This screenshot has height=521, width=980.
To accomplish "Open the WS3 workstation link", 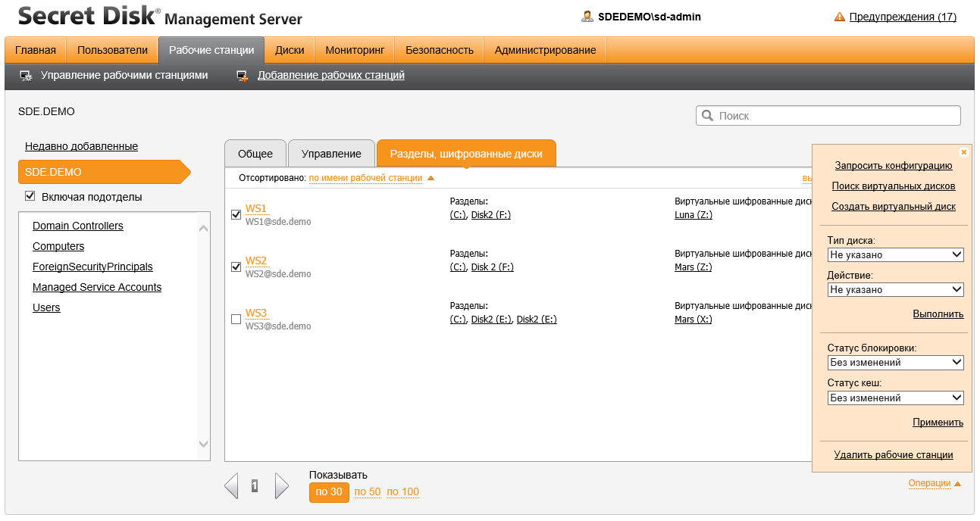I will point(256,313).
